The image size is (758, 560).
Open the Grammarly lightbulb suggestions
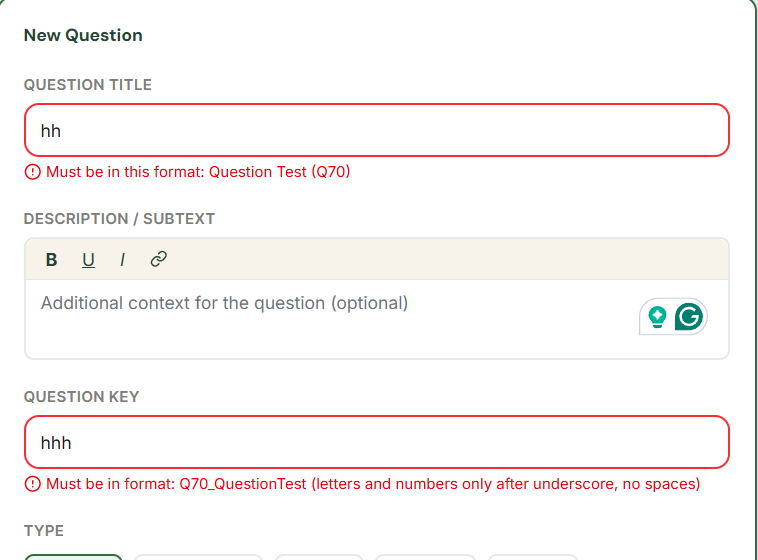(x=657, y=317)
